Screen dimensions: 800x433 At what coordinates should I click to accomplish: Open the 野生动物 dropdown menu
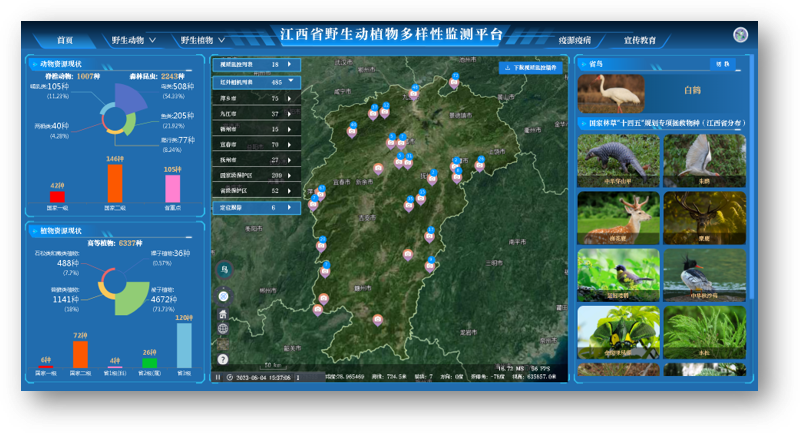tap(134, 41)
